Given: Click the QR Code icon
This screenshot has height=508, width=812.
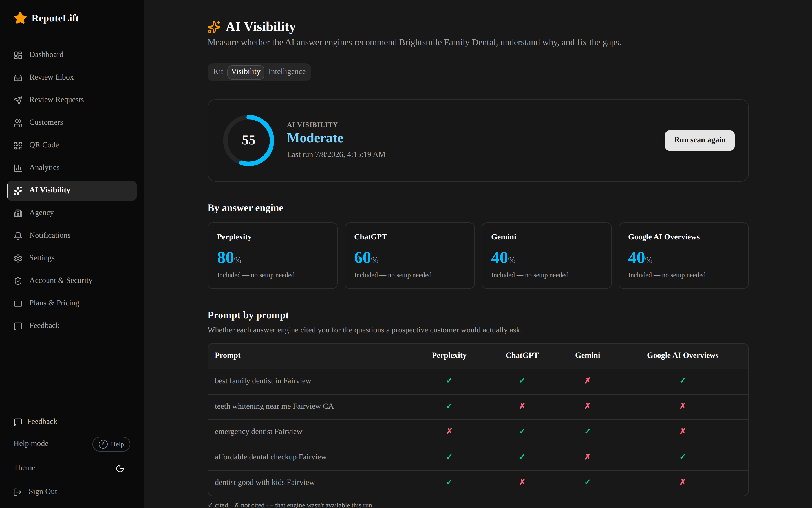Looking at the screenshot, I should (18, 145).
